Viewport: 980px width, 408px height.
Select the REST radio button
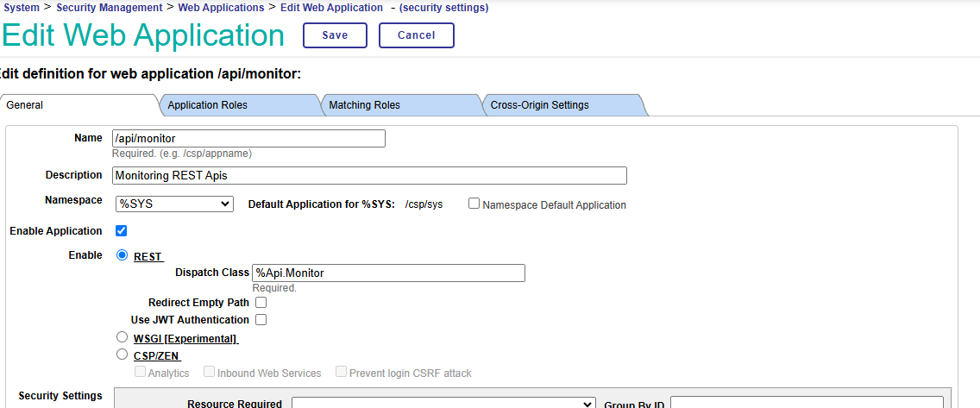pos(122,255)
